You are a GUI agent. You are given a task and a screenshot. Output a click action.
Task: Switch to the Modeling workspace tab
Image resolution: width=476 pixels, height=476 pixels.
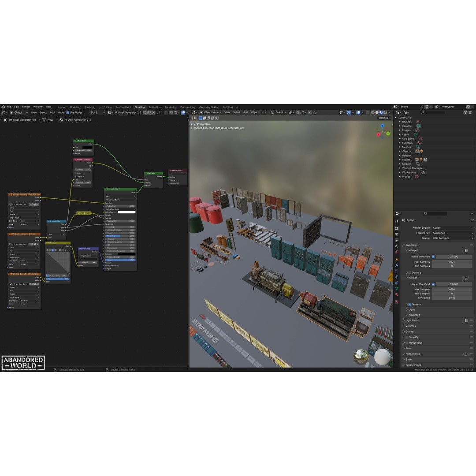pyautogui.click(x=74, y=107)
